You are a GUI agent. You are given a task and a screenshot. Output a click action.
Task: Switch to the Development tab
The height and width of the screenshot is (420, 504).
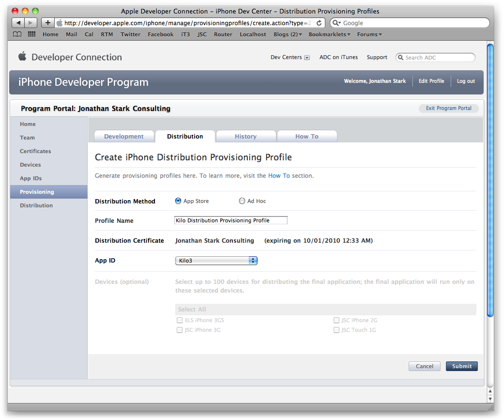point(123,137)
